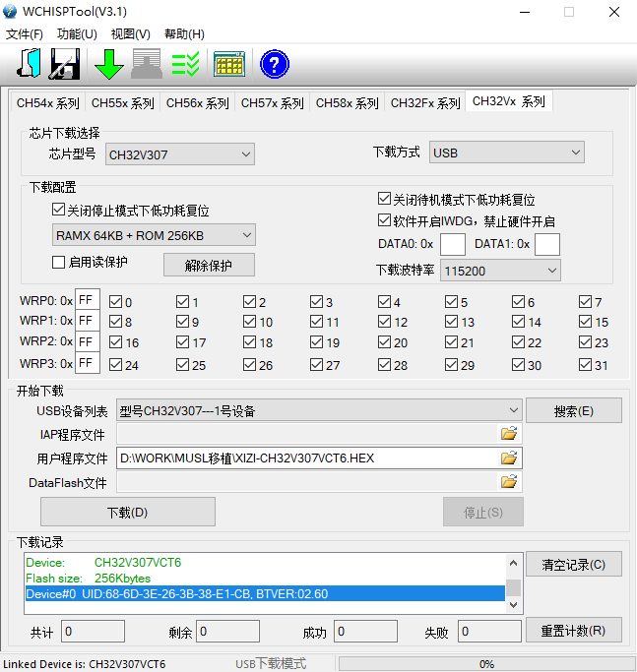This screenshot has width=637, height=672.
Task: Uncheck write-protect sector 25 checkbox
Action: click(x=182, y=365)
